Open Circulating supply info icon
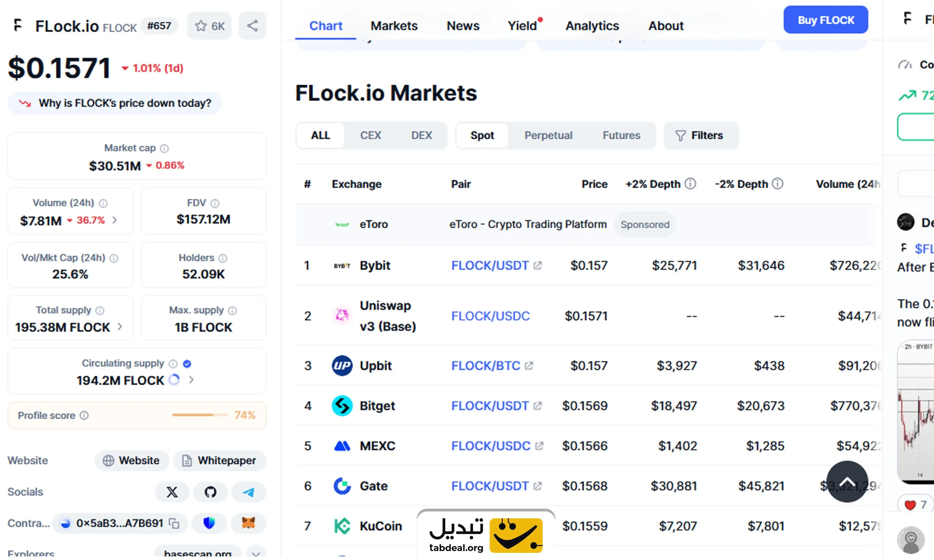Image resolution: width=934 pixels, height=560 pixels. (173, 364)
